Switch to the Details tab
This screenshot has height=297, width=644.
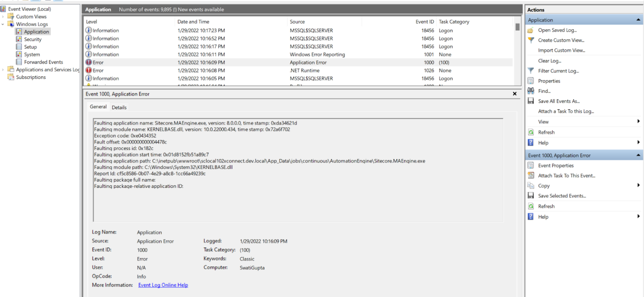tap(119, 107)
